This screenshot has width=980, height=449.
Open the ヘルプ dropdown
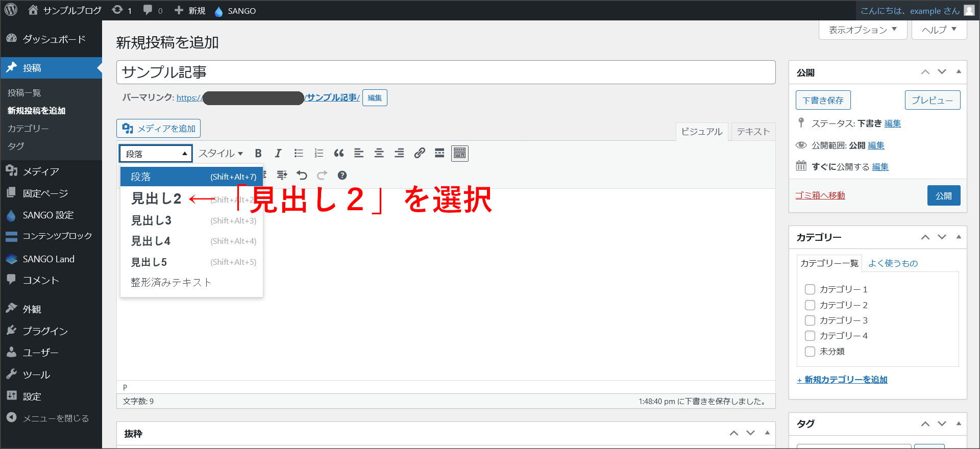[939, 30]
